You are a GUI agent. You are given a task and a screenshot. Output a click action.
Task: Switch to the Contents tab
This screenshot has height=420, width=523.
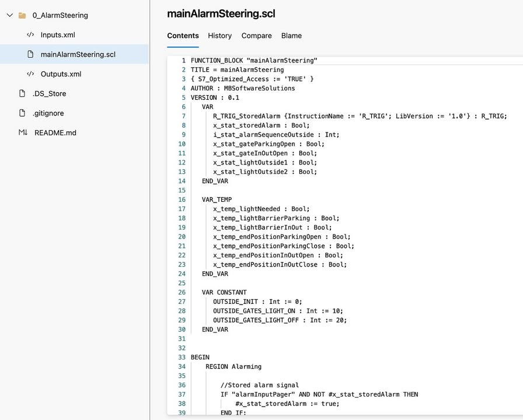(x=183, y=36)
